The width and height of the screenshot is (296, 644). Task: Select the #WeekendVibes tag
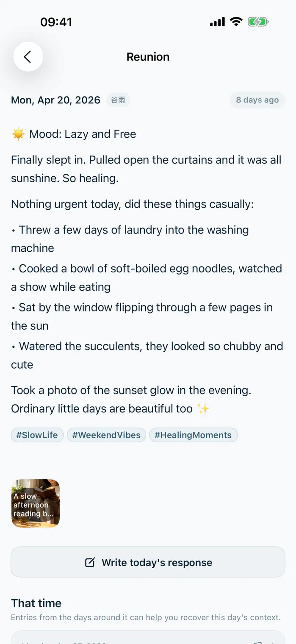[106, 435]
